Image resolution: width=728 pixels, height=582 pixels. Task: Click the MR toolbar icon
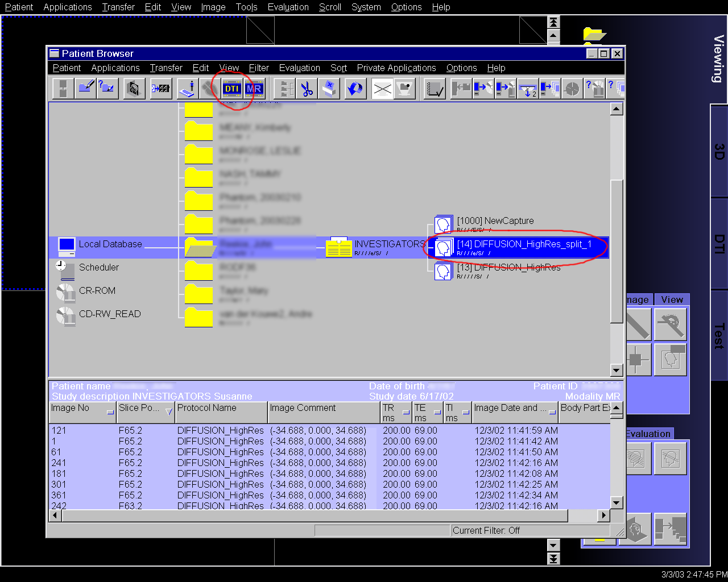coord(254,89)
